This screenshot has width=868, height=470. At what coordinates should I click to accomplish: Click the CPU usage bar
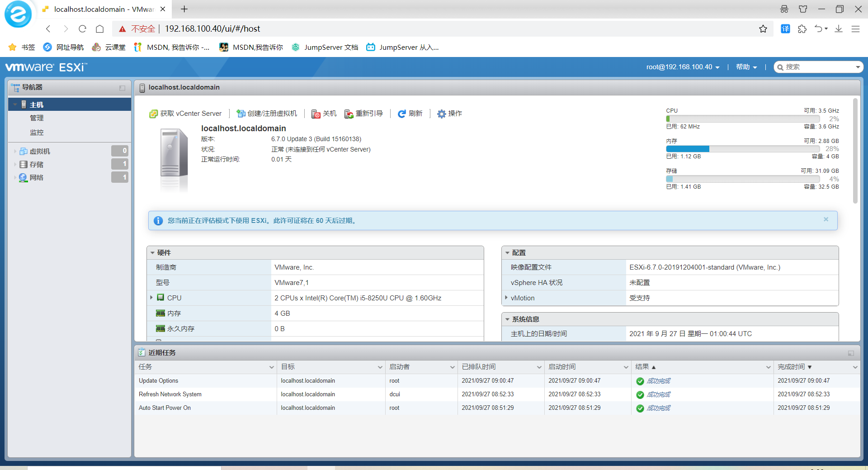click(743, 119)
